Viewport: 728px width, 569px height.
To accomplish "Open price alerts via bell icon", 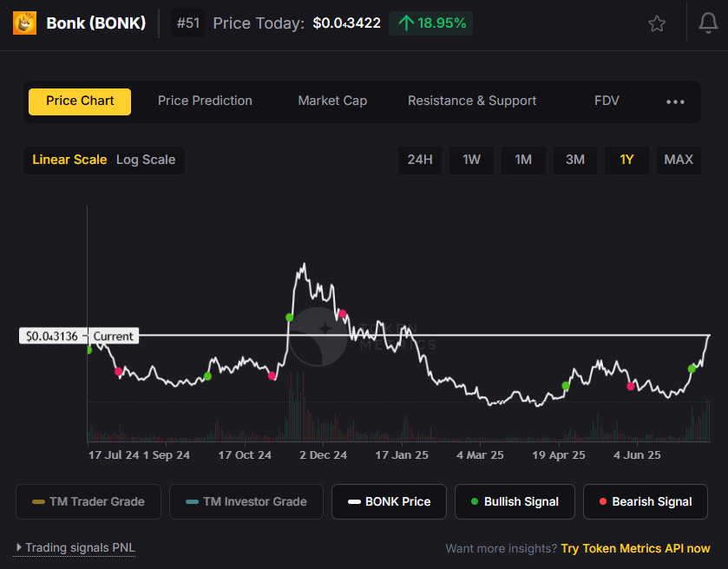I will pos(708,23).
